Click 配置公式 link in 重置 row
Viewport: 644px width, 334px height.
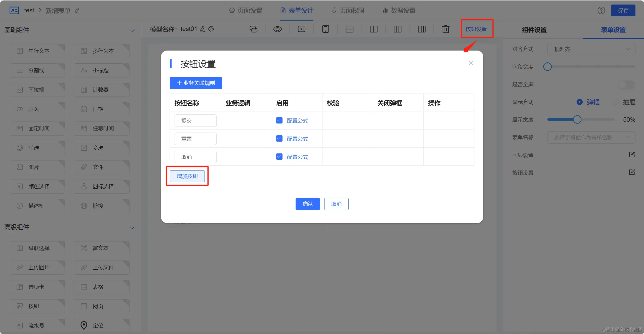[297, 139]
